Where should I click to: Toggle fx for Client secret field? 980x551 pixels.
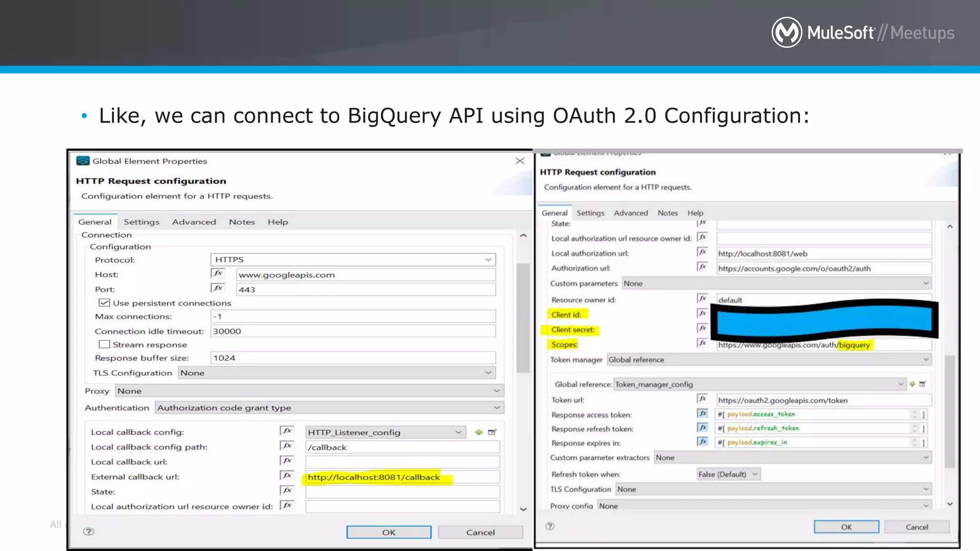pyautogui.click(x=702, y=328)
